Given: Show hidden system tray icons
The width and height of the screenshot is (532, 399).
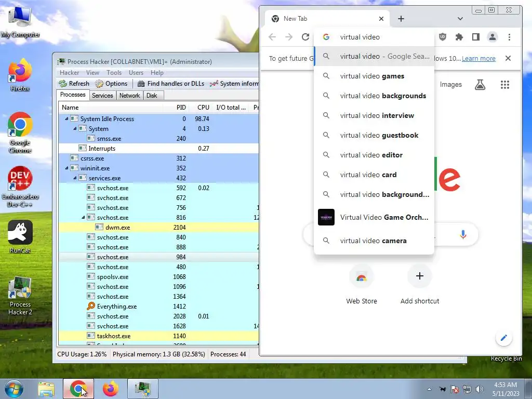Looking at the screenshot, I should [430, 389].
